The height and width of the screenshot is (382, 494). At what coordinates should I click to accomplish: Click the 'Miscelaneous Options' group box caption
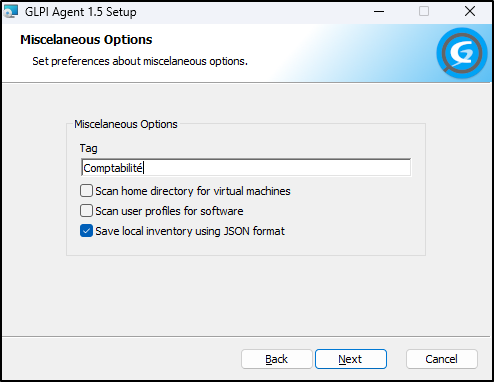tap(126, 124)
